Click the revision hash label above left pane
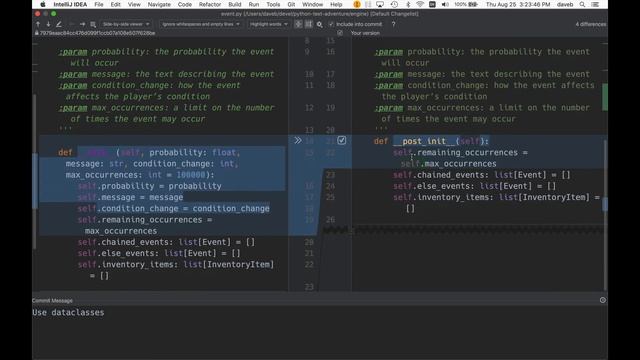The width and height of the screenshot is (640, 360). (x=98, y=33)
